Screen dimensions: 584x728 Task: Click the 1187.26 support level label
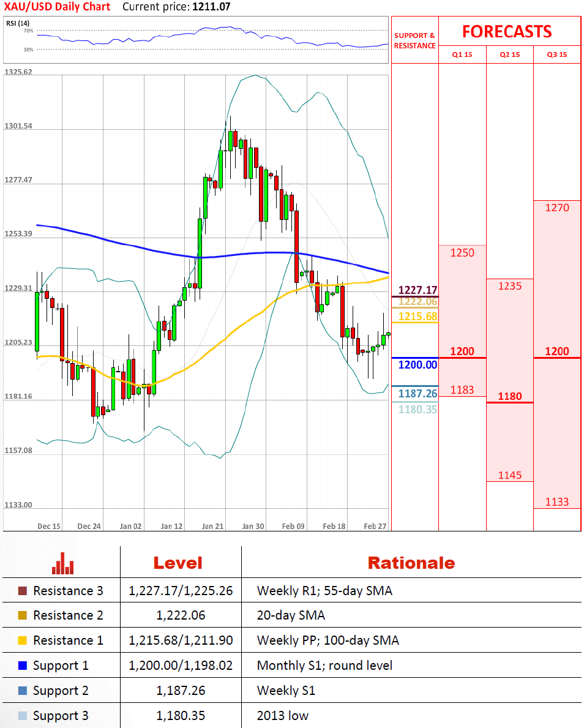tap(418, 393)
